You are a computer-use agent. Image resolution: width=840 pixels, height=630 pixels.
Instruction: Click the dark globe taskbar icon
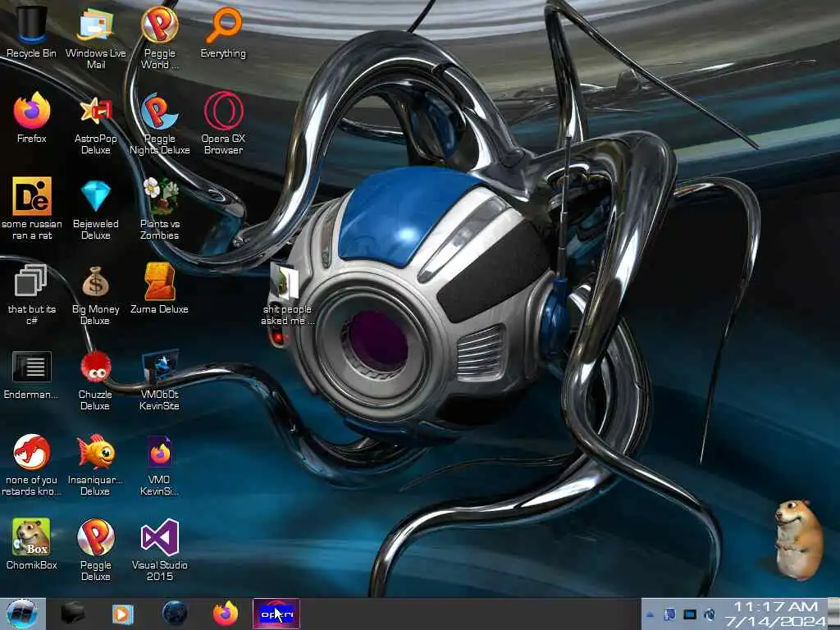[x=174, y=614]
